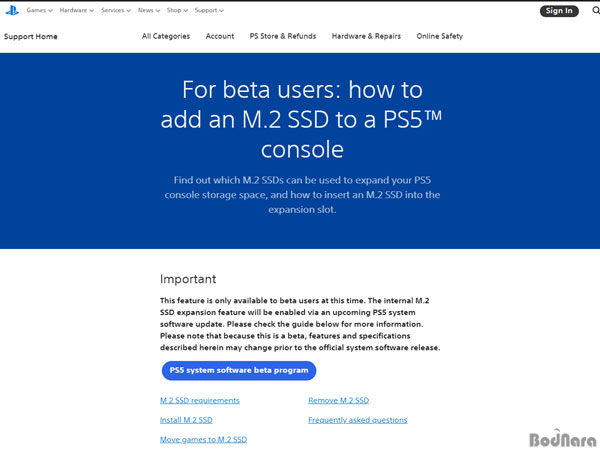The image size is (600, 450).
Task: Click the PlayStation logo icon
Action: point(12,11)
